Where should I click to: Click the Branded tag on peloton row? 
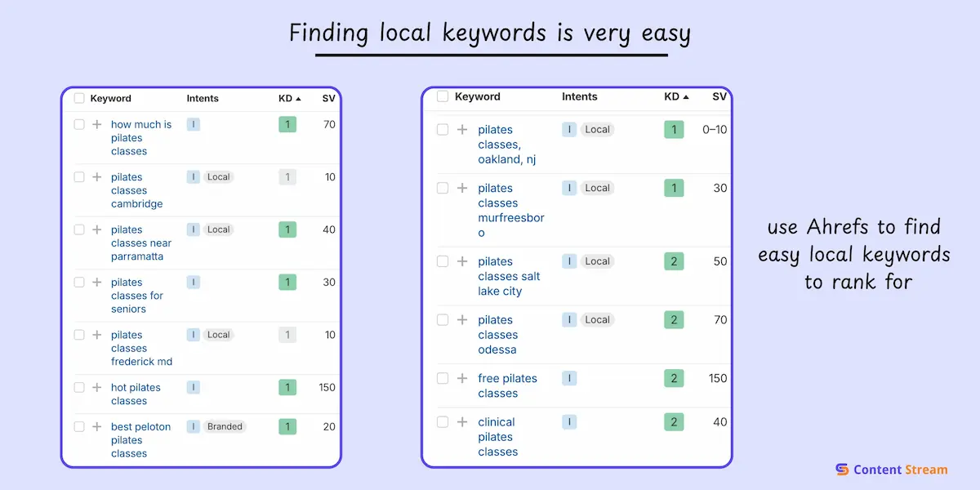225,426
